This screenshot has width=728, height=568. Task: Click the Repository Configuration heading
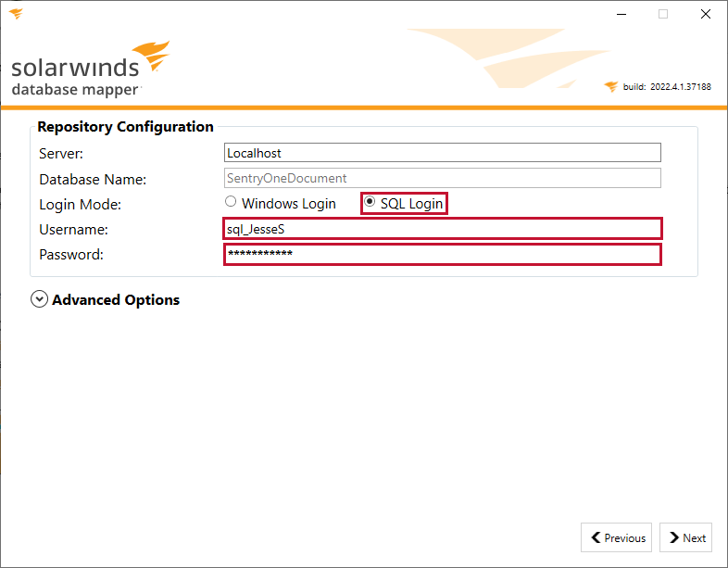(x=125, y=127)
